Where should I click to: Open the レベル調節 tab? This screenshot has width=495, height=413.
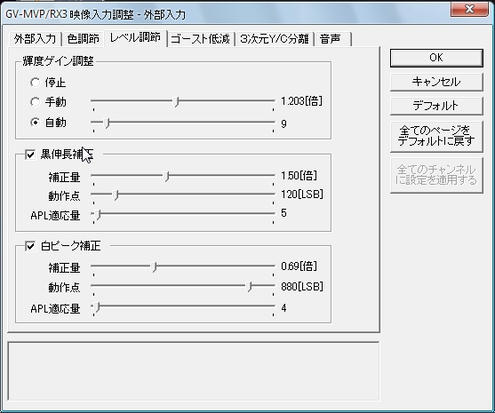(135, 37)
